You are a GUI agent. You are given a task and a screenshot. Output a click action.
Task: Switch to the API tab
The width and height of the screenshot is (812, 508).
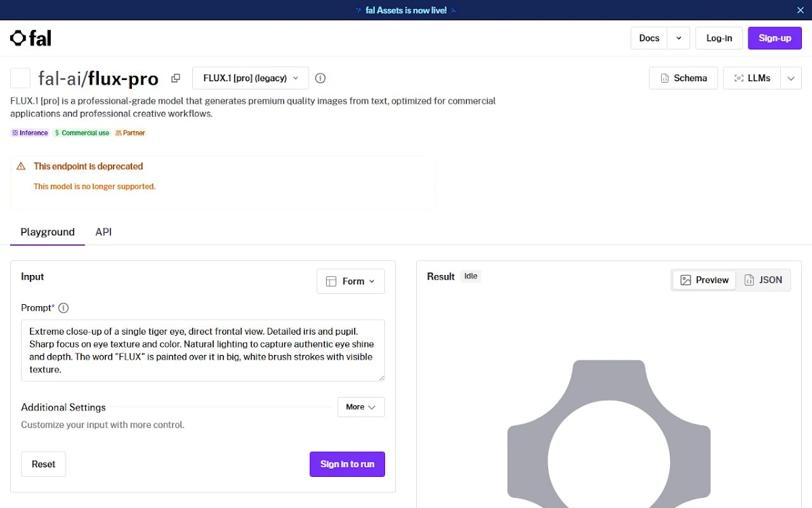(104, 232)
